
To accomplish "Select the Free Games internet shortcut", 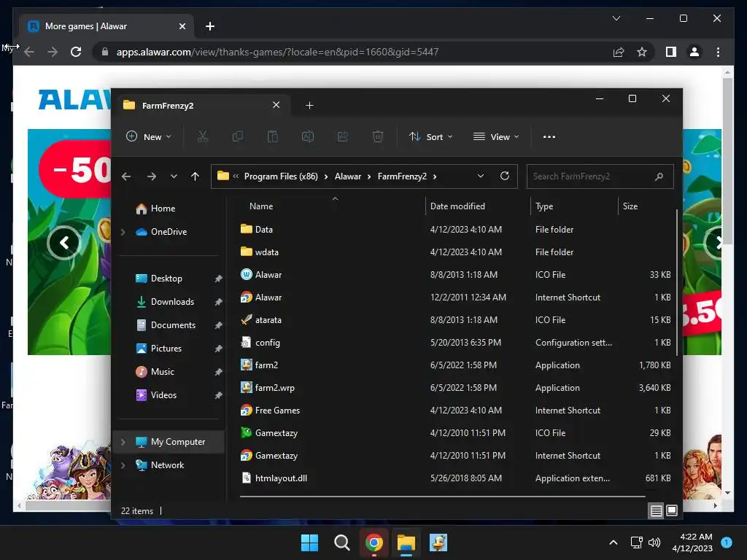I will pyautogui.click(x=456, y=411).
